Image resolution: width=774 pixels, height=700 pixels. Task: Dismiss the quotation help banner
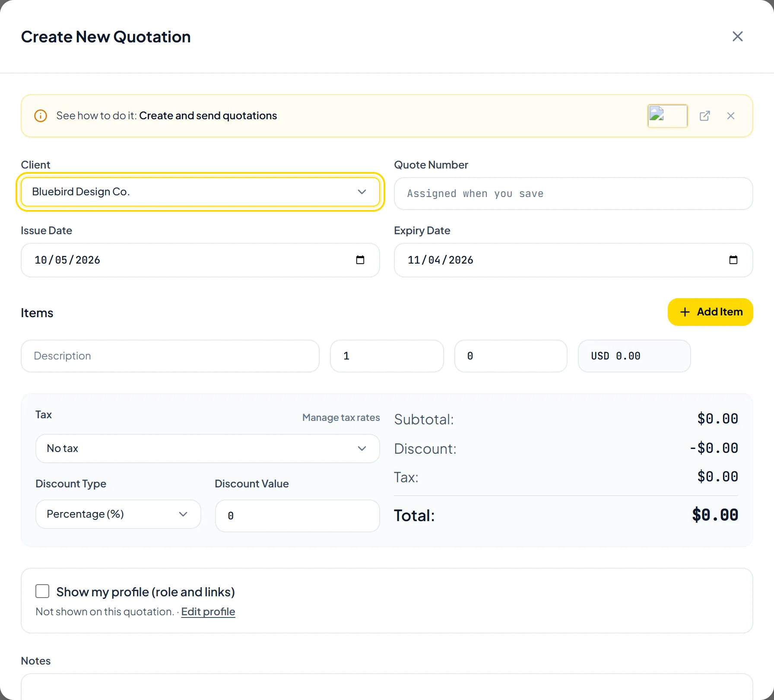pyautogui.click(x=730, y=116)
